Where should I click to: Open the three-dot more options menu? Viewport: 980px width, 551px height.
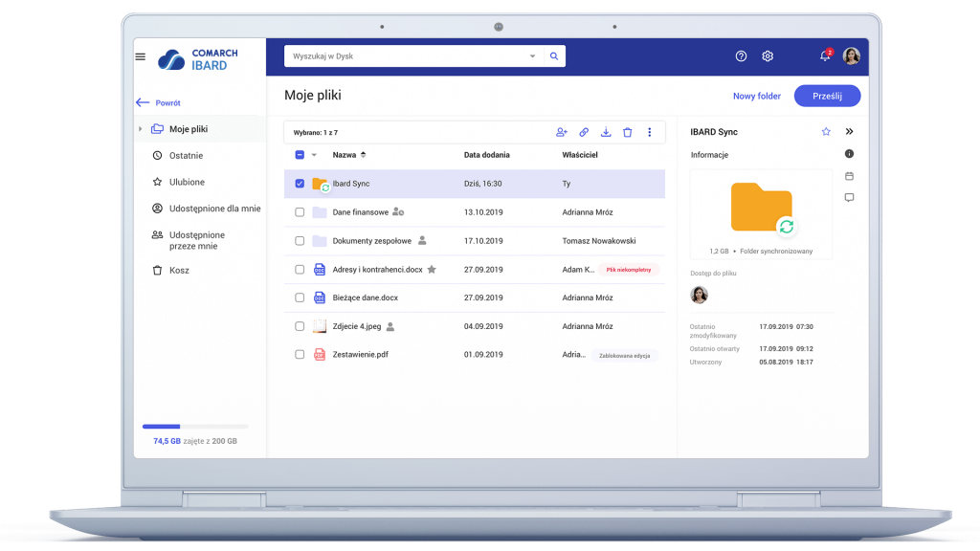coord(650,132)
